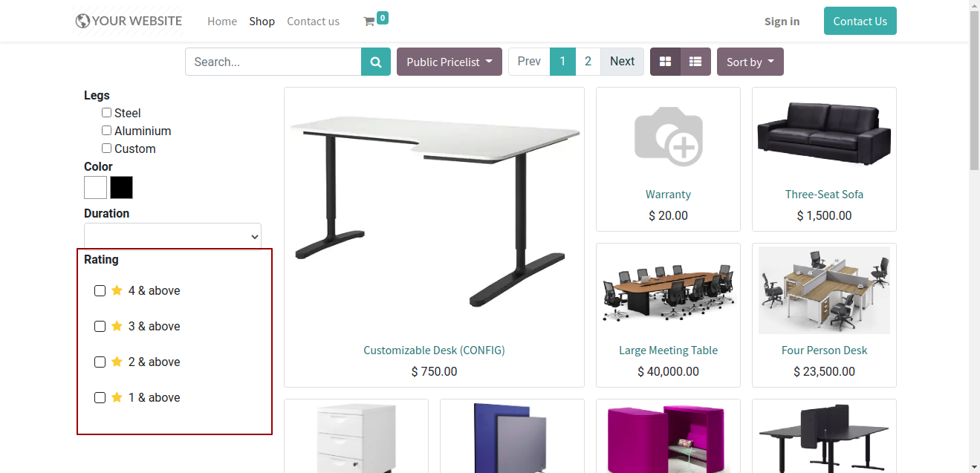Switch to grid view layout
The image size is (980, 473).
click(666, 62)
